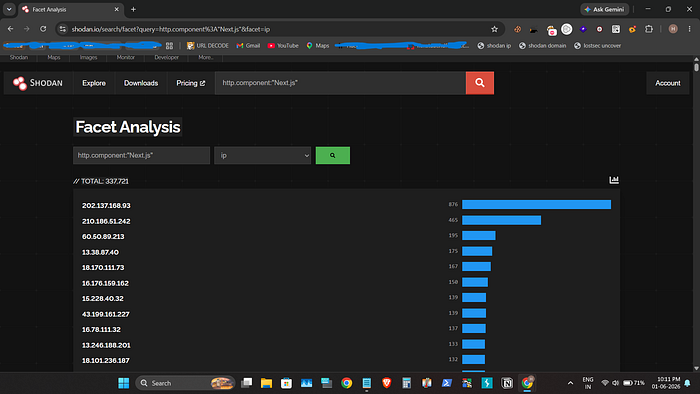Screen dimensions: 700x394
Task: Click IP 202.137.168.93
Action: pyautogui.click(x=106, y=205)
